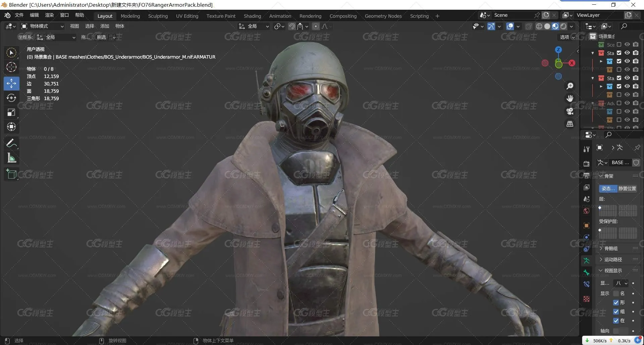Open the 八 display-as dropdown

pos(622,283)
